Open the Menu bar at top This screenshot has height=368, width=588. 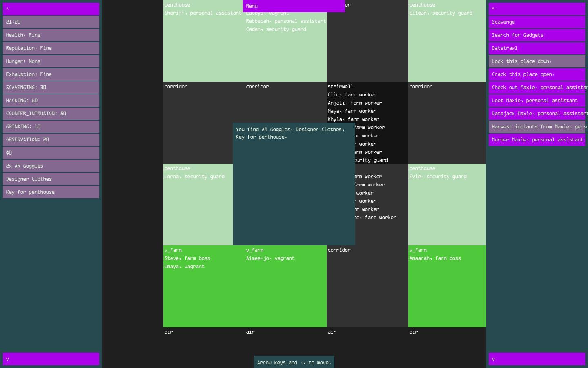pyautogui.click(x=294, y=6)
